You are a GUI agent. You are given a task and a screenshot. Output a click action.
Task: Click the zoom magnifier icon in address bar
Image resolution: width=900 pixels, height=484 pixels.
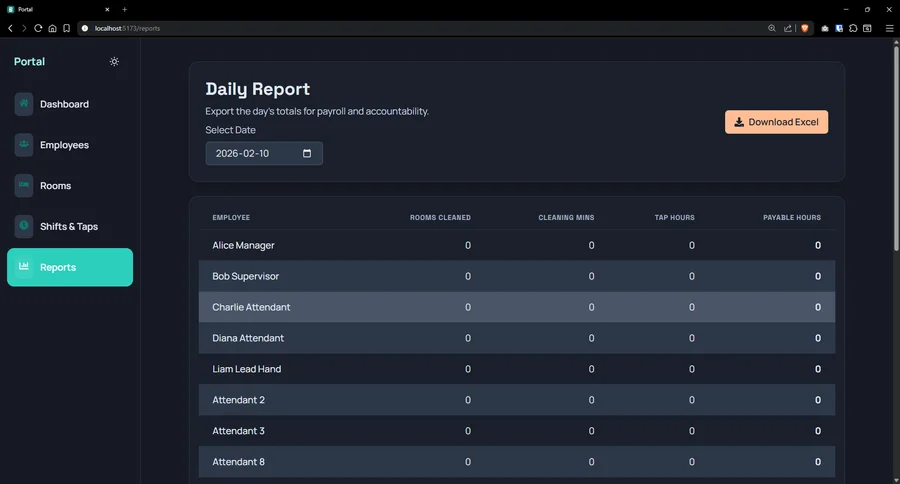click(772, 28)
